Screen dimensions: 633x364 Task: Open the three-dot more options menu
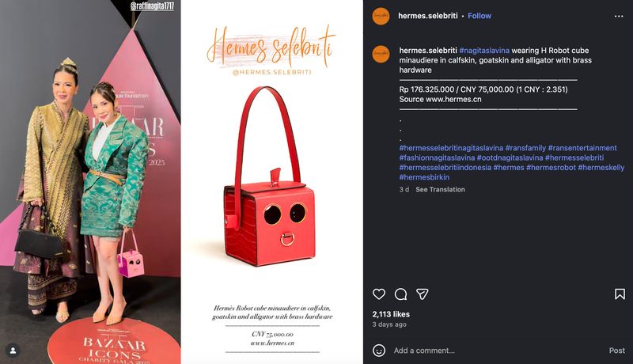point(619,16)
